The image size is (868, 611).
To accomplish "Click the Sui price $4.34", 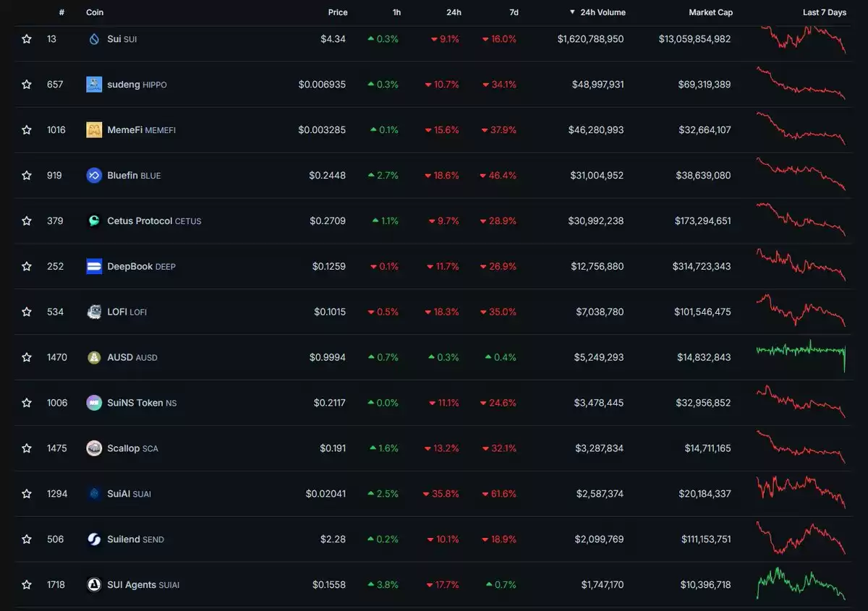I will [333, 39].
